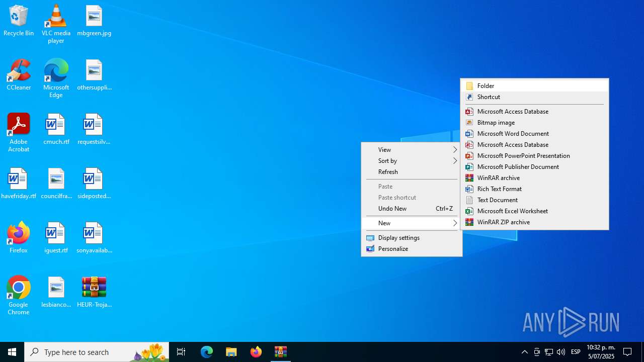The height and width of the screenshot is (362, 644).
Task: Choose Undo New from the context menu
Action: pyautogui.click(x=412, y=209)
